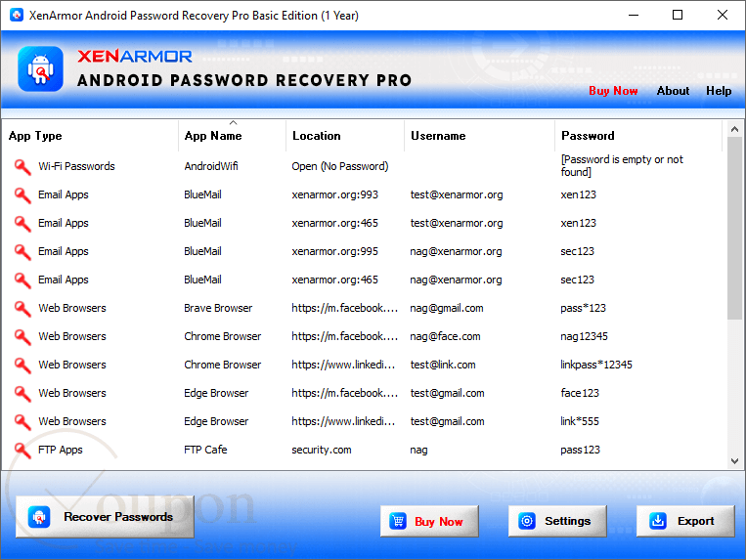Click the scrollbar down arrow
This screenshot has height=560, width=746.
coord(734,461)
